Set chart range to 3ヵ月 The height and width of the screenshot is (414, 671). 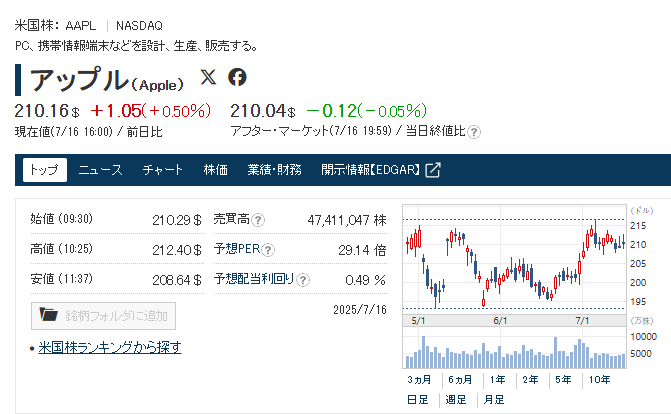tap(419, 380)
